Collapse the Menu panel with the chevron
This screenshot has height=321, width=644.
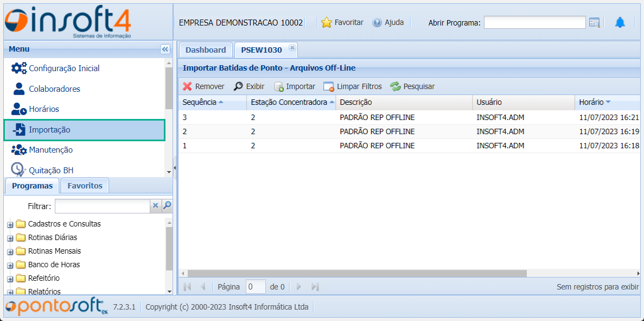165,49
